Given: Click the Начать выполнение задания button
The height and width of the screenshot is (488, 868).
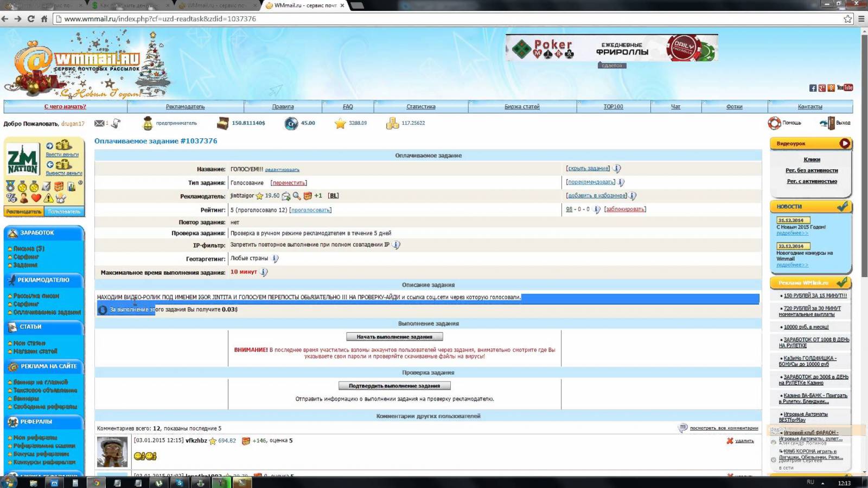Looking at the screenshot, I should click(394, 337).
